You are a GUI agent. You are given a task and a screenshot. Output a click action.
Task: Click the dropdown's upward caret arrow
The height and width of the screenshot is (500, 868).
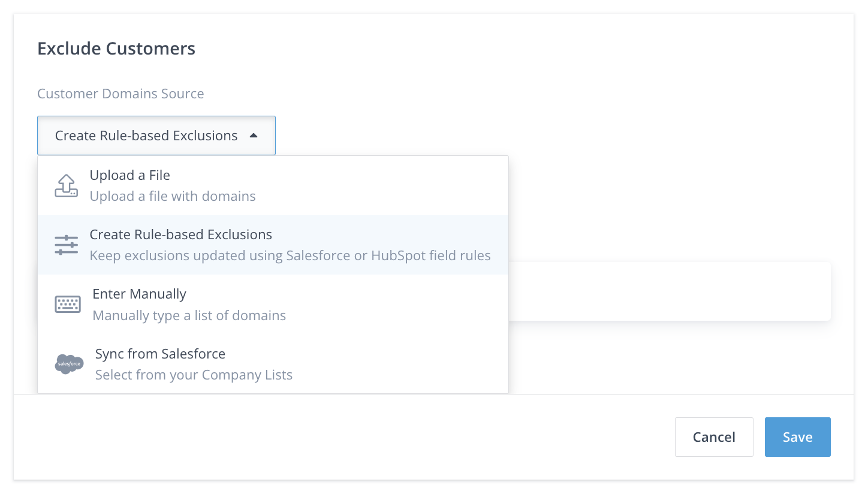(x=254, y=135)
